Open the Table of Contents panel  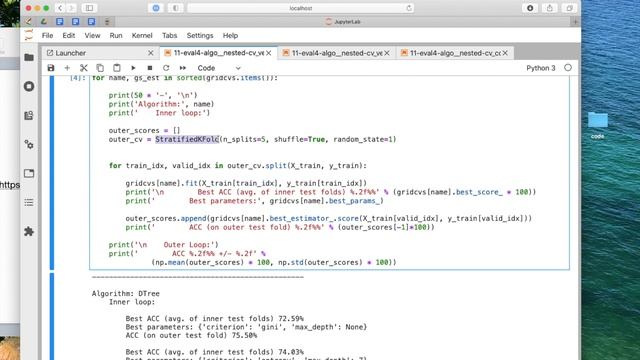tap(29, 202)
